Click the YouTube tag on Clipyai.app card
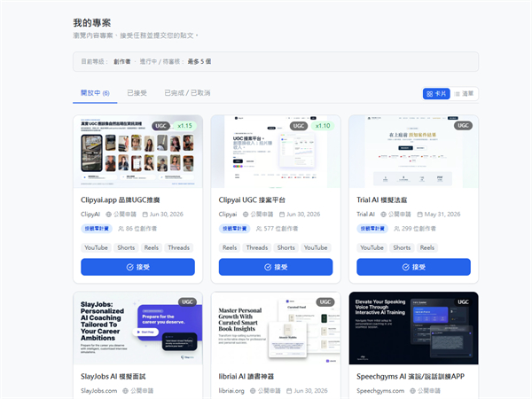This screenshot has width=532, height=399. 96,247
